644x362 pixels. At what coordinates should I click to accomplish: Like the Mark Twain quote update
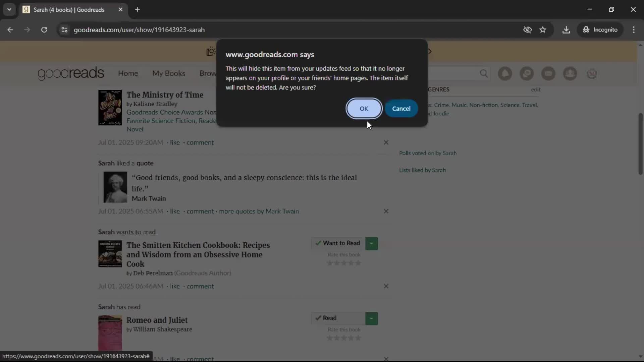[x=175, y=211]
